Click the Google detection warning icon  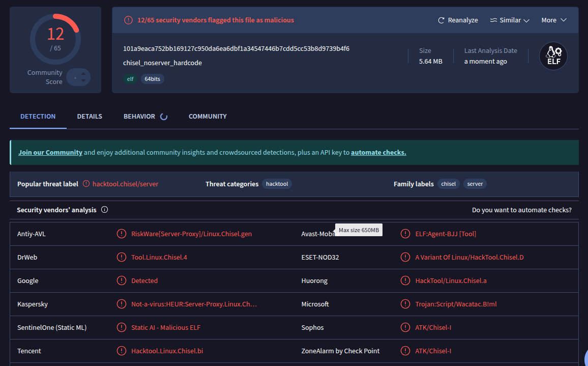coord(121,280)
